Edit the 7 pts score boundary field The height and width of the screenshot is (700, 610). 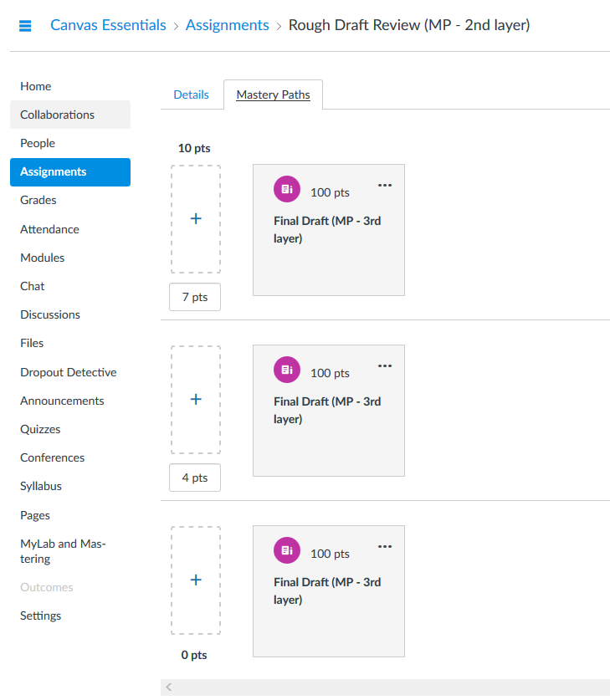(195, 298)
